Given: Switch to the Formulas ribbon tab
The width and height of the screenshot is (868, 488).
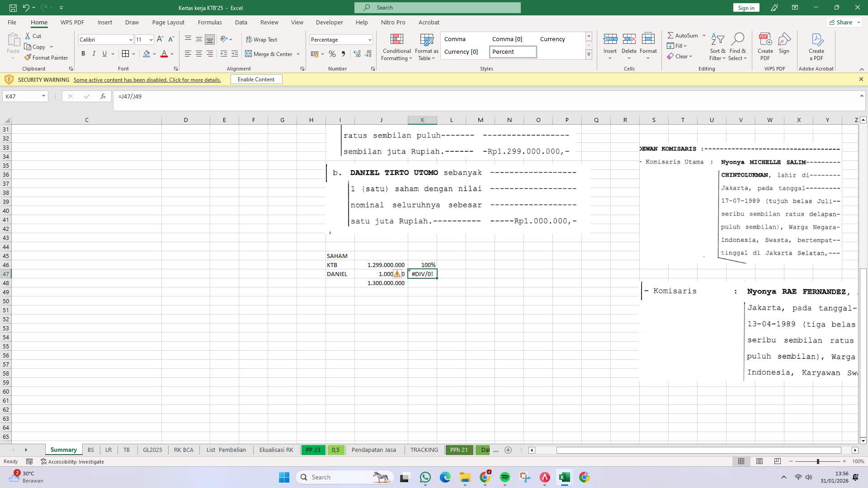Looking at the screenshot, I should tap(210, 22).
